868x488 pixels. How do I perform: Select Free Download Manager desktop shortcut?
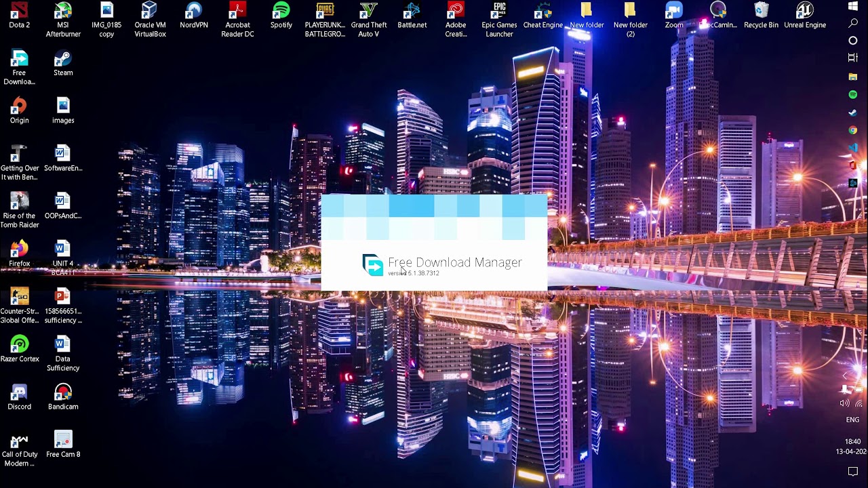pos(19,68)
